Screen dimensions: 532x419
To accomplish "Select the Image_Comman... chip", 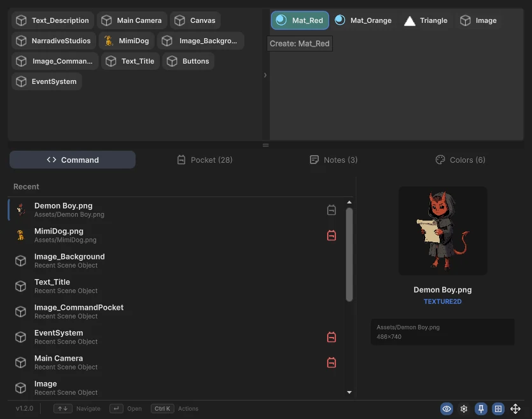I will pyautogui.click(x=55, y=61).
